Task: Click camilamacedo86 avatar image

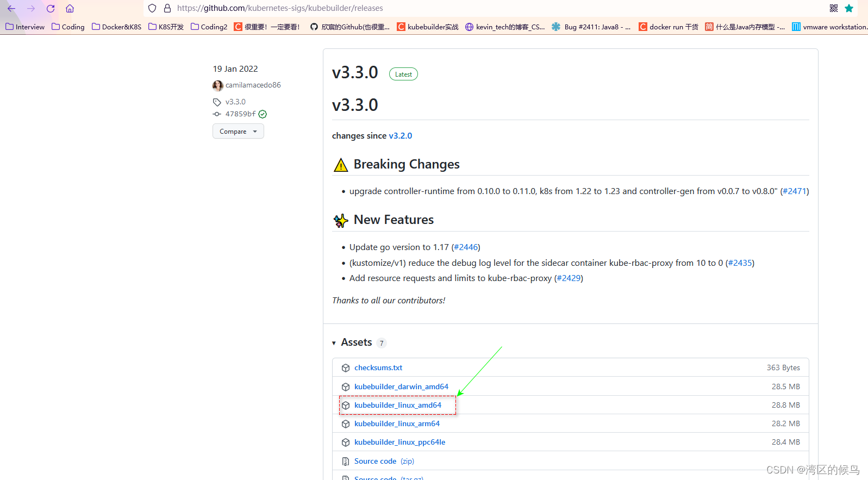Action: click(218, 85)
